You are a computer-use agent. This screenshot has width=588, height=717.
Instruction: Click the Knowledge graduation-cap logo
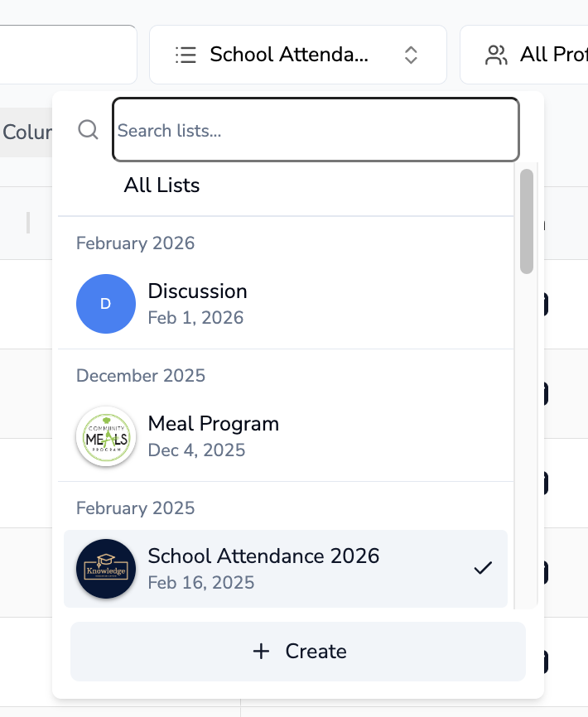pyautogui.click(x=106, y=569)
